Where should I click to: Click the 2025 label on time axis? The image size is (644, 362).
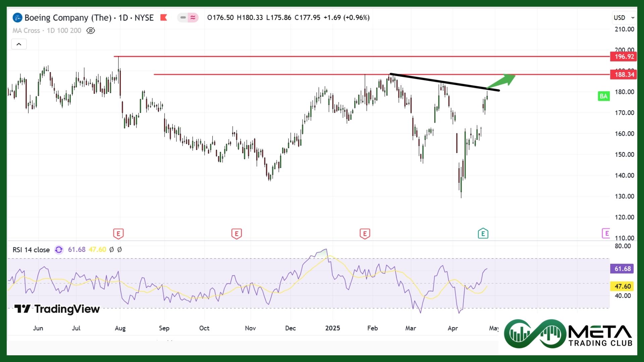332,328
